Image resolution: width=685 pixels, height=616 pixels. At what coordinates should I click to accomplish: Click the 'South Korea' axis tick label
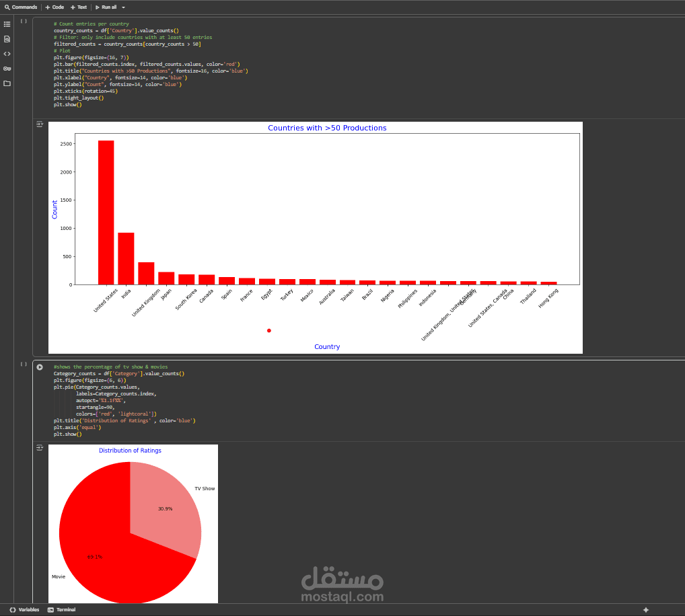[186, 299]
